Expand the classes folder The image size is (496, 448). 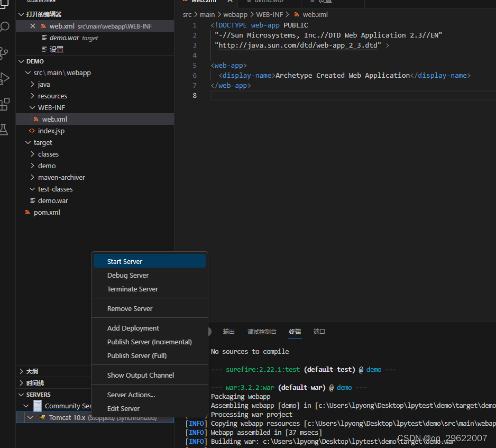click(32, 154)
